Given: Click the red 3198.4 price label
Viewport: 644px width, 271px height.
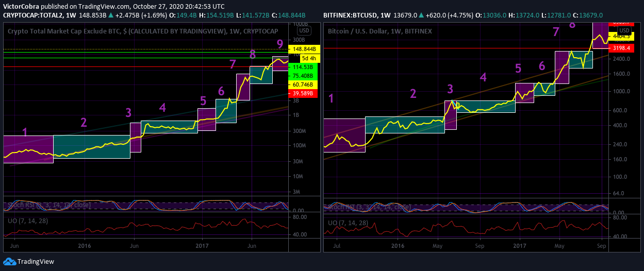Looking at the screenshot, I should [x=620, y=48].
